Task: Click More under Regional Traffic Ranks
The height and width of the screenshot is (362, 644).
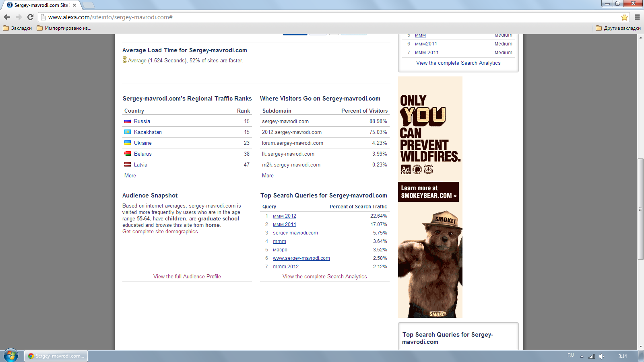Action: 130,175
